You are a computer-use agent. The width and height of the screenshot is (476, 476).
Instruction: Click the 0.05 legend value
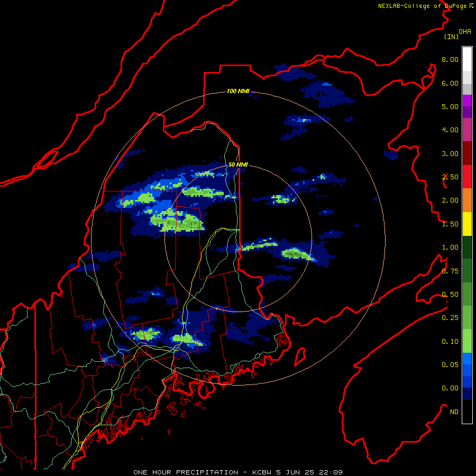pyautogui.click(x=450, y=364)
